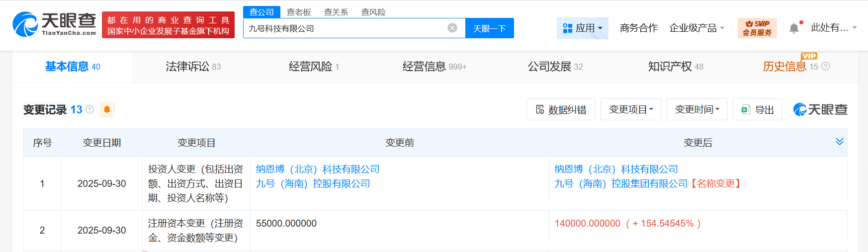Click help icon beside History Info tab

[x=826, y=66]
